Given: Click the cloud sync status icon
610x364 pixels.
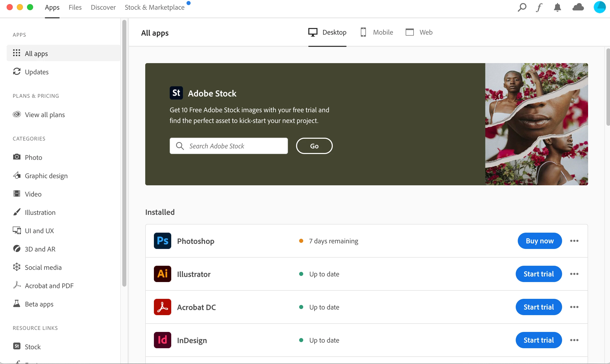Looking at the screenshot, I should click(578, 7).
